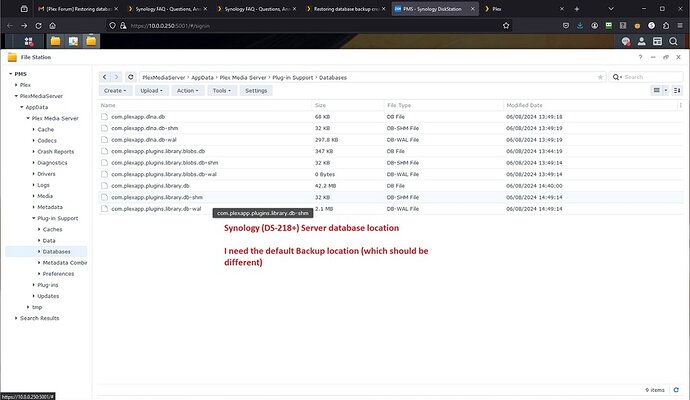690x400 pixels.
Task: Collapse the PlexMediaServer tree node
Action: click(16, 96)
